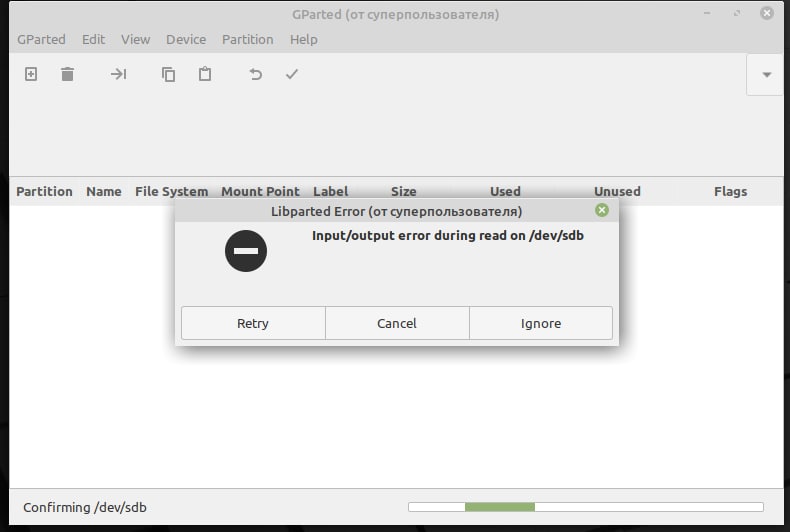Image resolution: width=790 pixels, height=532 pixels.
Task: Click the Delete partition trash icon
Action: (x=68, y=74)
